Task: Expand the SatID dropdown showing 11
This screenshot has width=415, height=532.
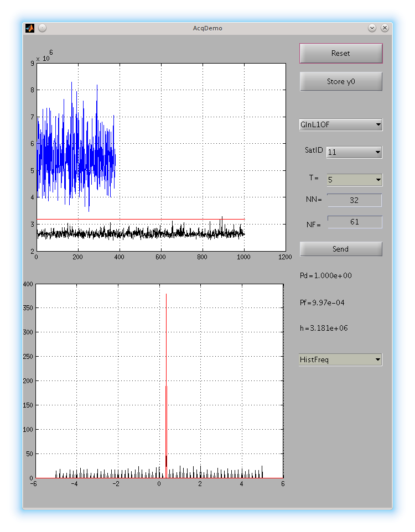Action: click(x=354, y=152)
